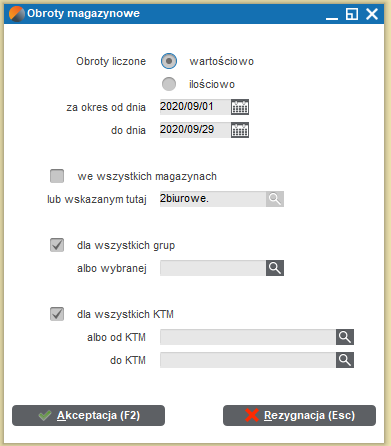Toggle 'dla wszystkich KTM' checkbox

57,314
